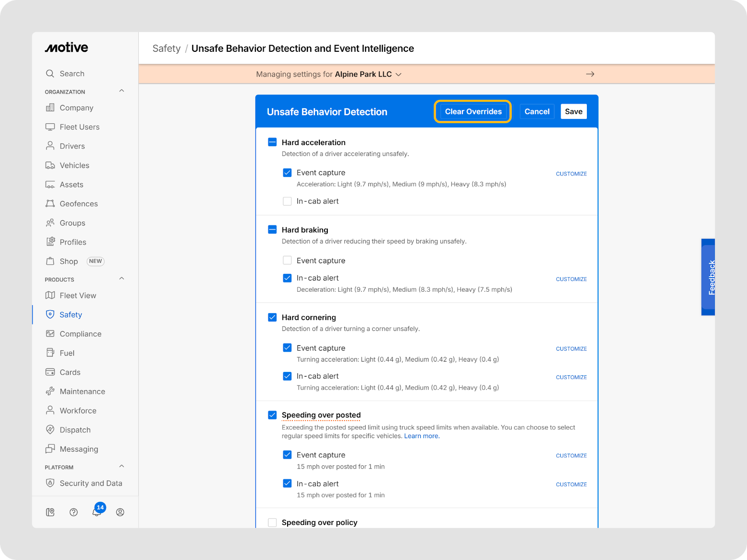Click the Motive logo

tap(66, 48)
